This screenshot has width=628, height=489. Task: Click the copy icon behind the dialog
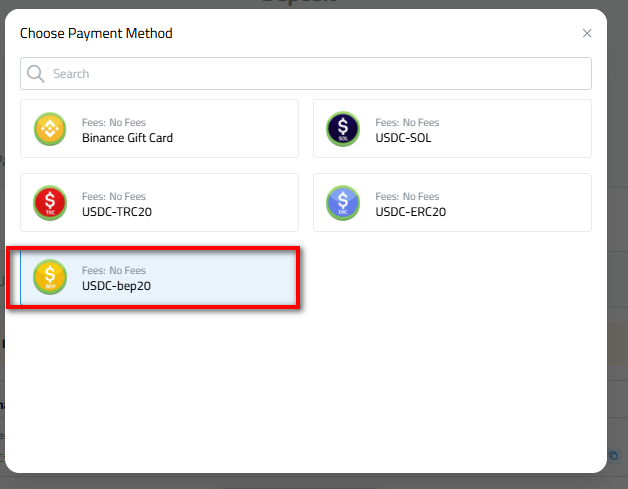pos(613,455)
